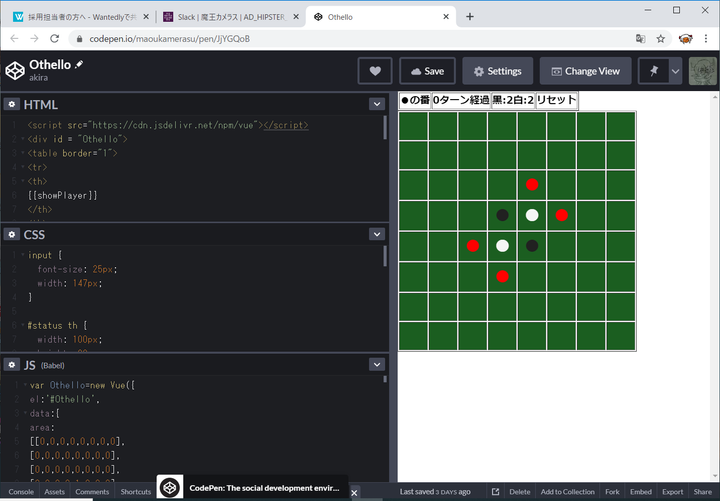Click the CodePen logo icon

coord(15,71)
